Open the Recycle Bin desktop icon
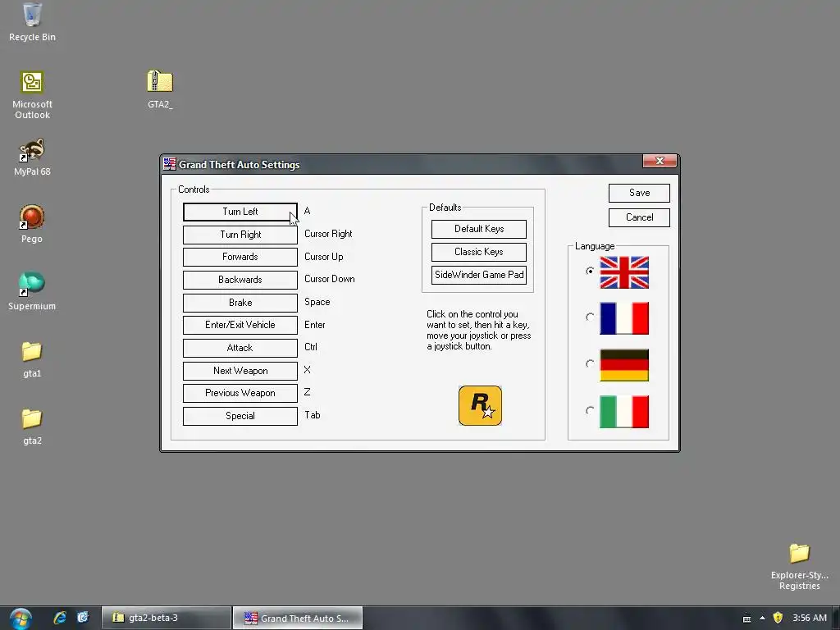This screenshot has height=630, width=840. (32, 21)
